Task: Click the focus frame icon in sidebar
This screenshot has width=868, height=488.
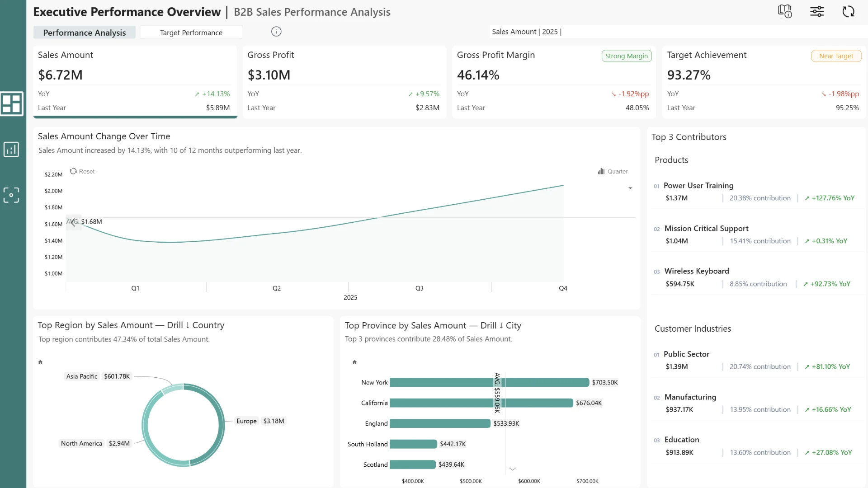Action: [x=11, y=195]
